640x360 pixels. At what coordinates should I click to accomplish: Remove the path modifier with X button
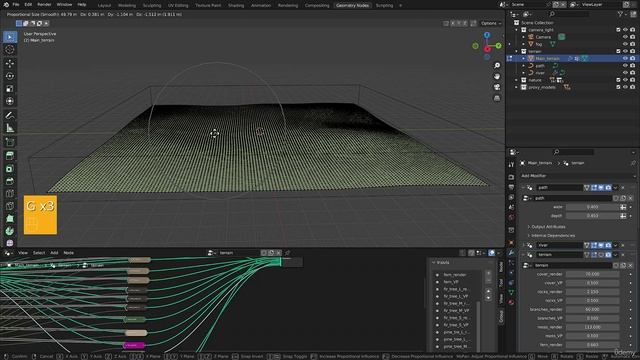pyautogui.click(x=623, y=188)
